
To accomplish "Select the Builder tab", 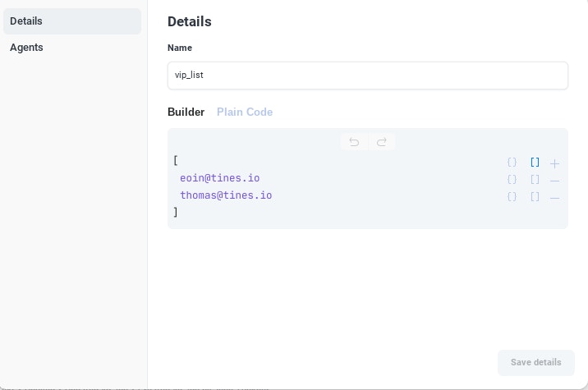I will [x=186, y=112].
